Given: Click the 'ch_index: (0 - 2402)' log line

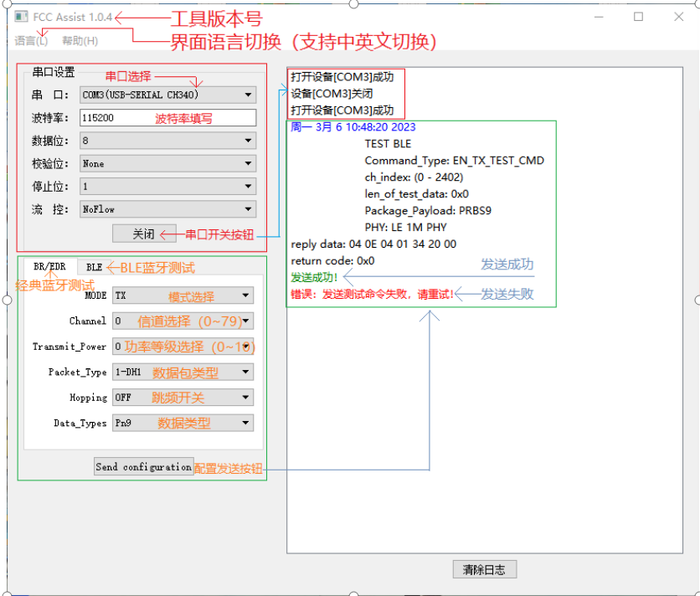Looking at the screenshot, I should [414, 177].
